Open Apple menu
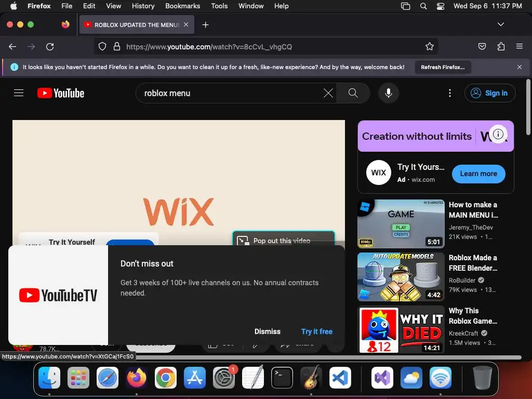Viewport: 532px width, 399px height. coord(14,6)
